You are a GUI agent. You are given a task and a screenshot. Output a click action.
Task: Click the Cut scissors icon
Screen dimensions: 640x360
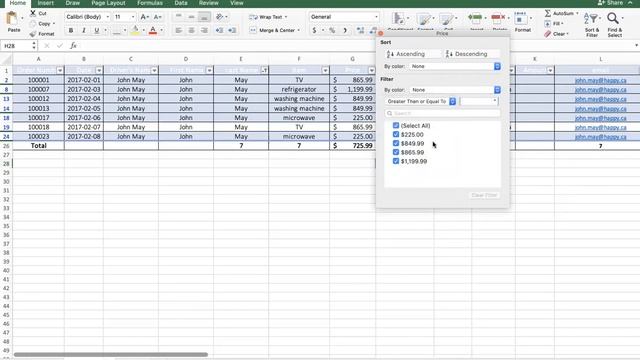click(33, 13)
